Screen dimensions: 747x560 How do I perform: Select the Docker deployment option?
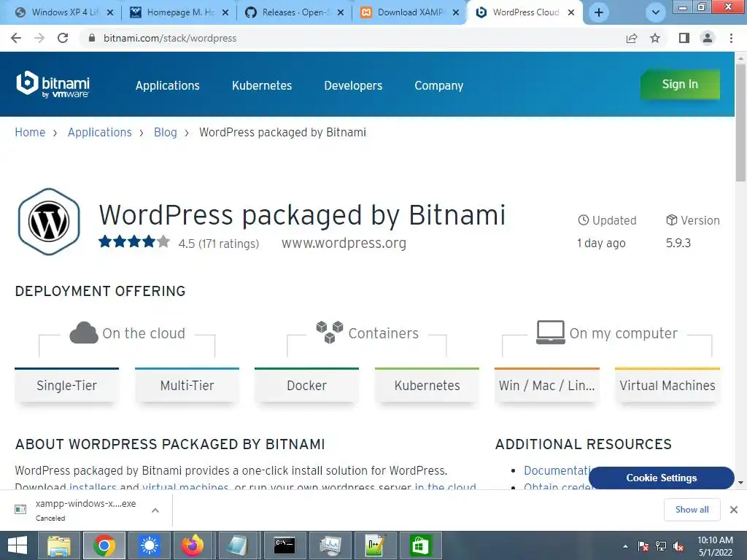pyautogui.click(x=307, y=385)
